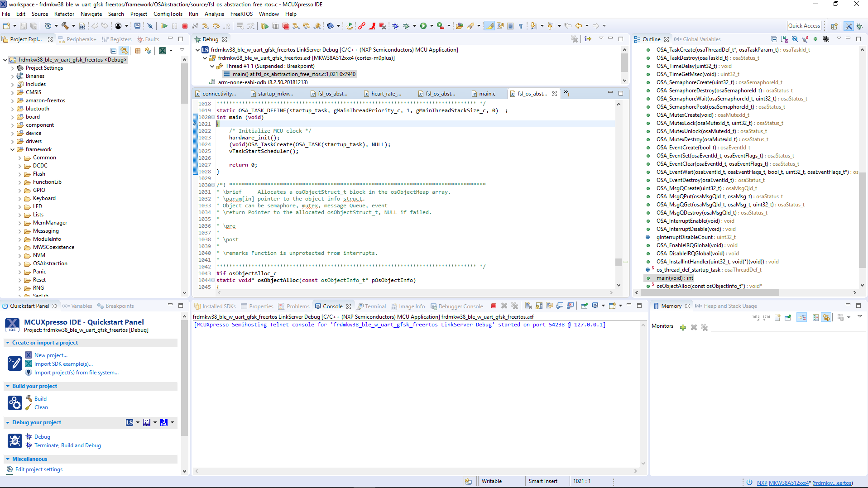Click the build hammer icon
Screen dimensions: 868x488
coord(65,26)
